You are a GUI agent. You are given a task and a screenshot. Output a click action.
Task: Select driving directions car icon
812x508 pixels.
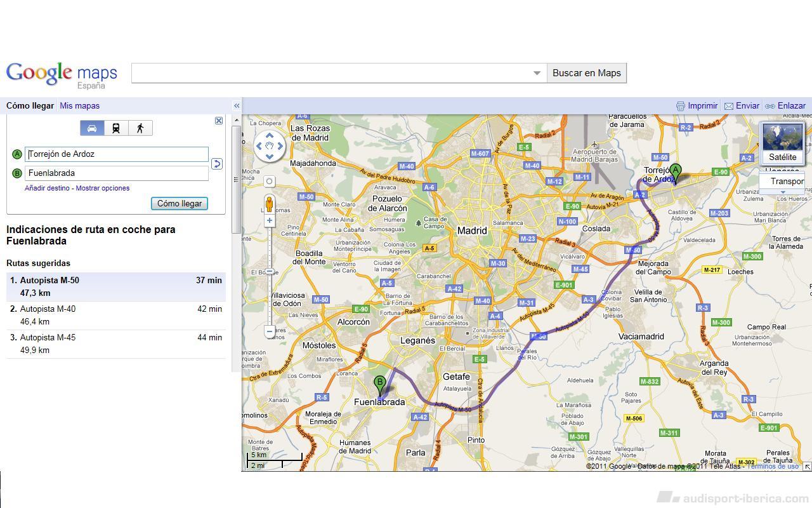(92, 128)
